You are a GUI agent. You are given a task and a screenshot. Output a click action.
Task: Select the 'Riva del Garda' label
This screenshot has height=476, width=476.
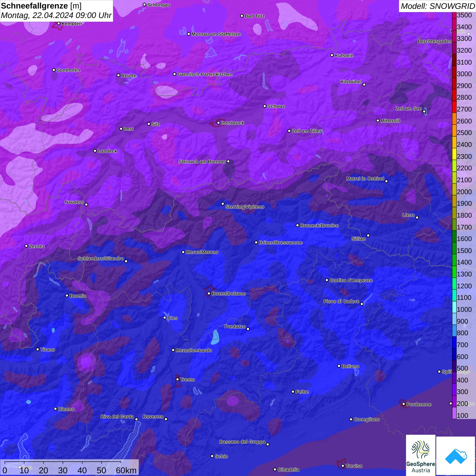coord(117,417)
